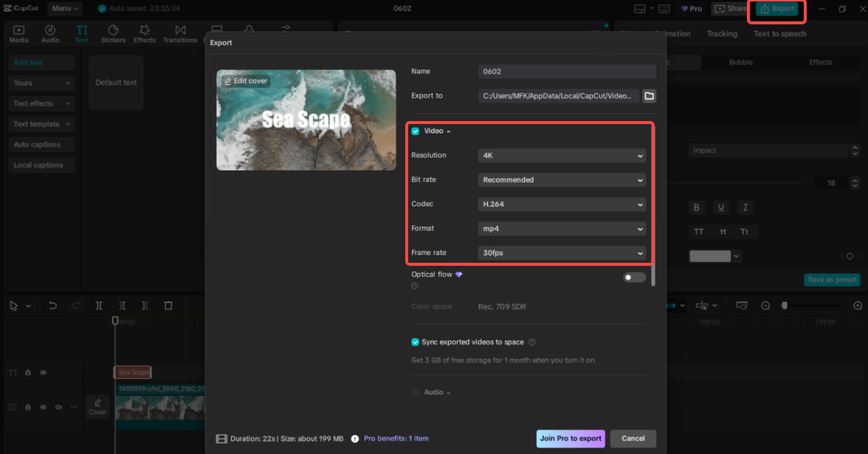Open the Media panel

(18, 33)
